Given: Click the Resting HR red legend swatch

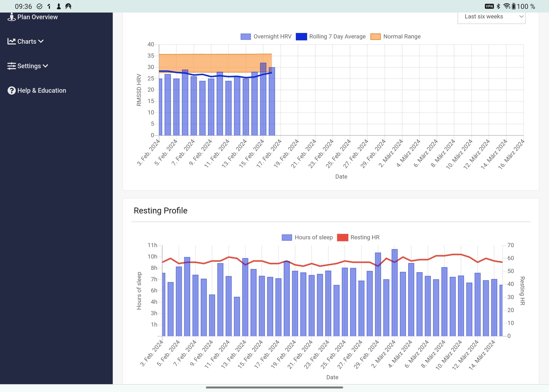Looking at the screenshot, I should (x=343, y=237).
